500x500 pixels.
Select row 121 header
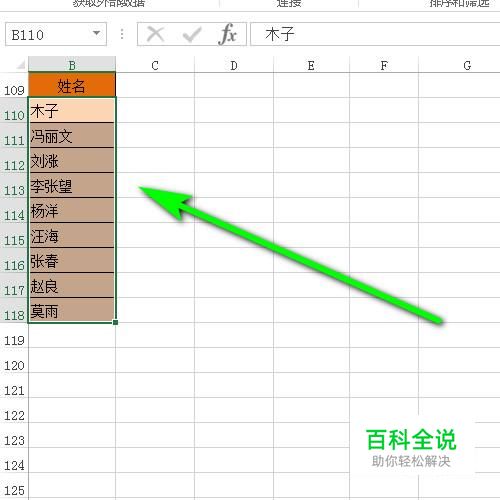pos(14,385)
